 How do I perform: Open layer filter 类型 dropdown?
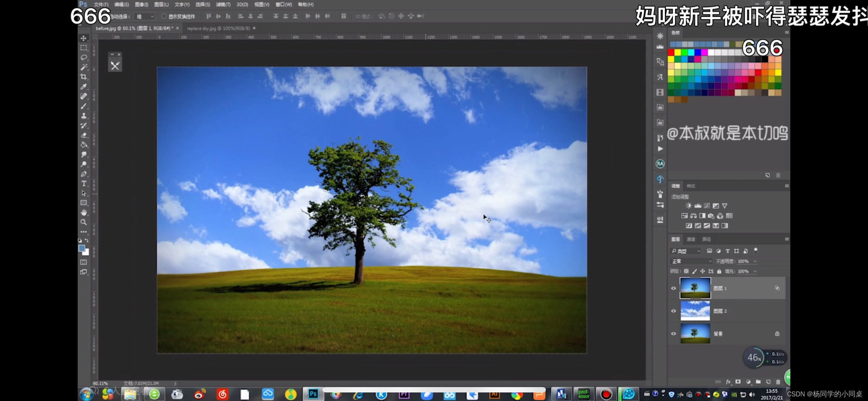(686, 251)
